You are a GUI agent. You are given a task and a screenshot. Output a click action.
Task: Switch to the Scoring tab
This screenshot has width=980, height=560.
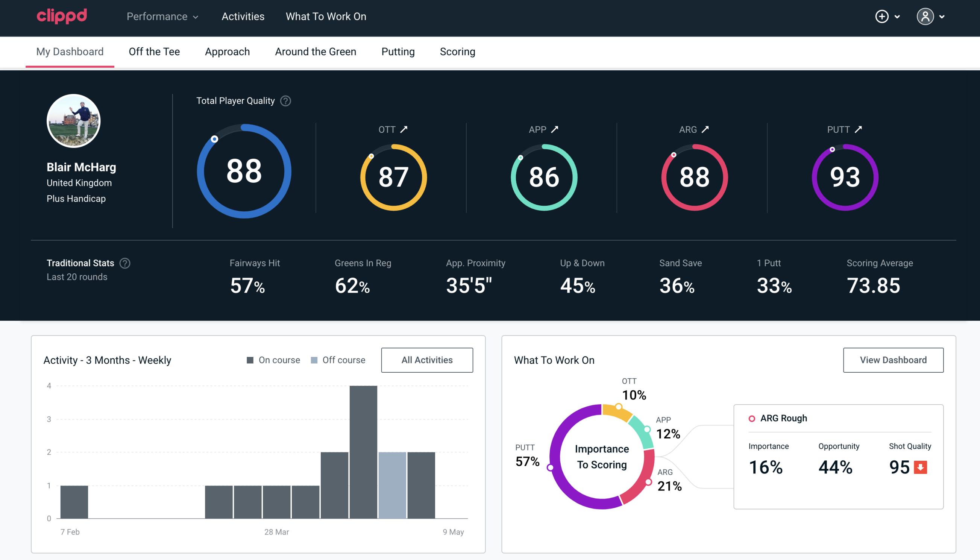pyautogui.click(x=458, y=51)
